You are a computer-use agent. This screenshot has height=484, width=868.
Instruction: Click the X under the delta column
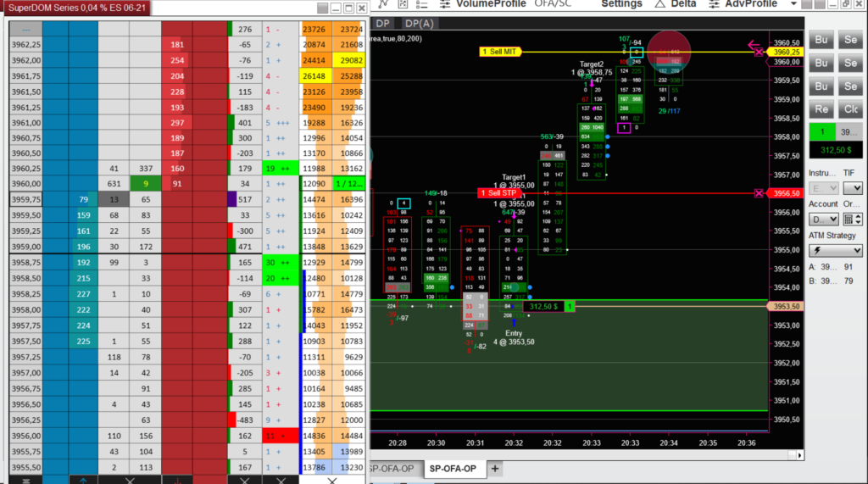coord(245,480)
